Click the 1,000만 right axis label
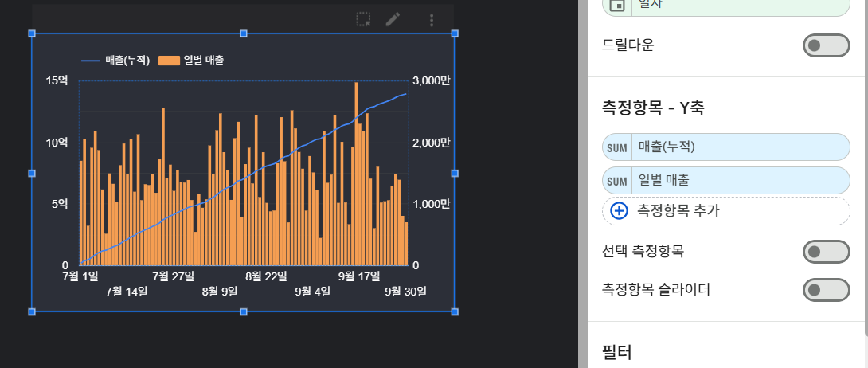The height and width of the screenshot is (368, 868). pyautogui.click(x=432, y=204)
